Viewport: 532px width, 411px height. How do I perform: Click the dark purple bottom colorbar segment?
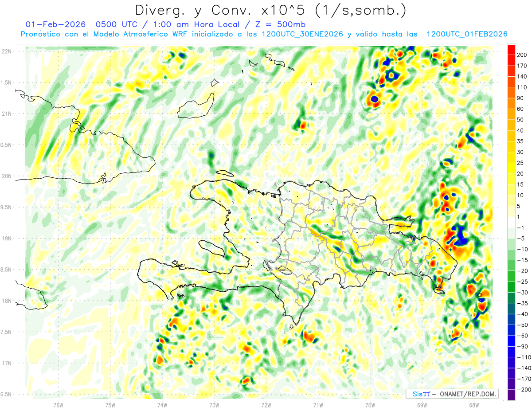511,395
